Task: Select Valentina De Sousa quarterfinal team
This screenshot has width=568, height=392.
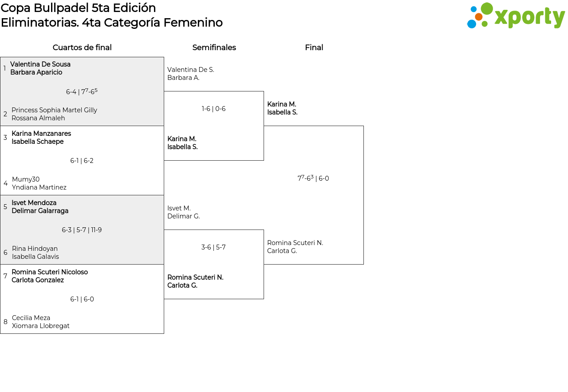Action: tap(40, 68)
